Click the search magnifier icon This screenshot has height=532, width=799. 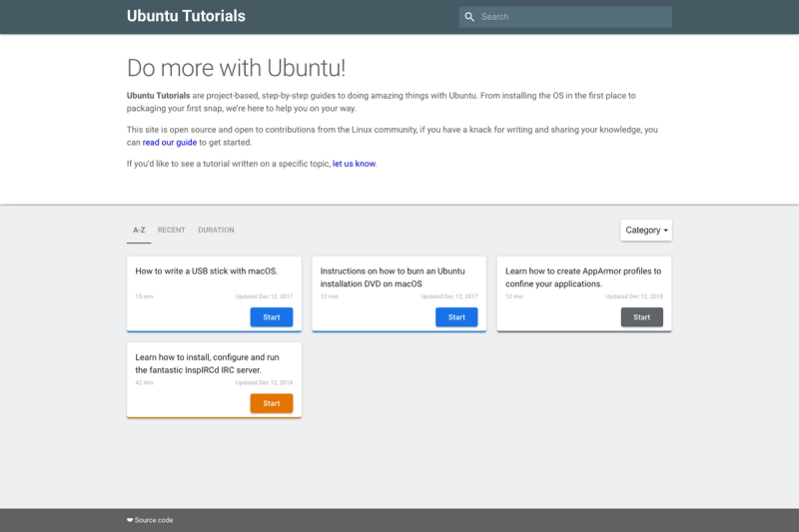point(469,17)
